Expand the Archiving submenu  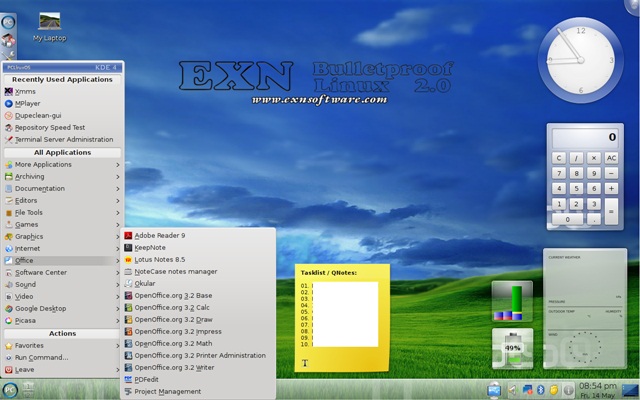[62, 176]
